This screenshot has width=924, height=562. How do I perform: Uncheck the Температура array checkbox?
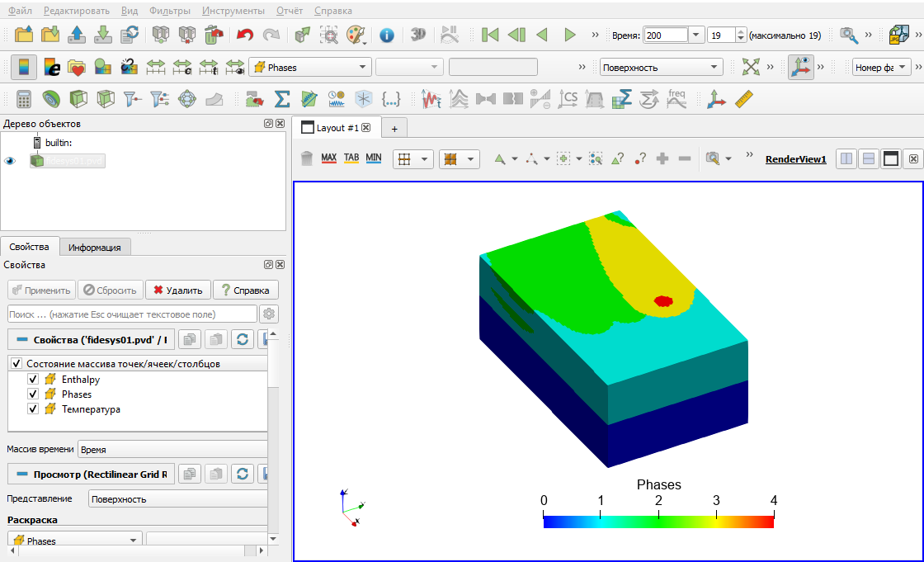pos(33,409)
